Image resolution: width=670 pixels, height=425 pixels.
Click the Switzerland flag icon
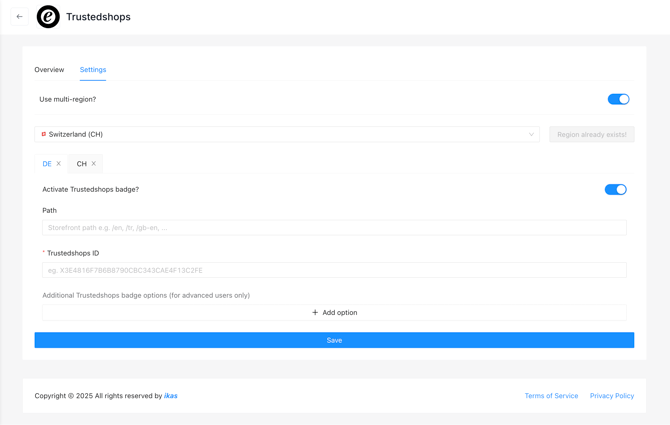[44, 134]
